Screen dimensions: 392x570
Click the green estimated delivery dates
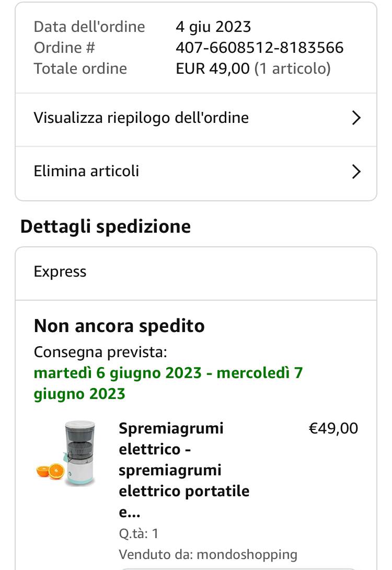click(168, 383)
